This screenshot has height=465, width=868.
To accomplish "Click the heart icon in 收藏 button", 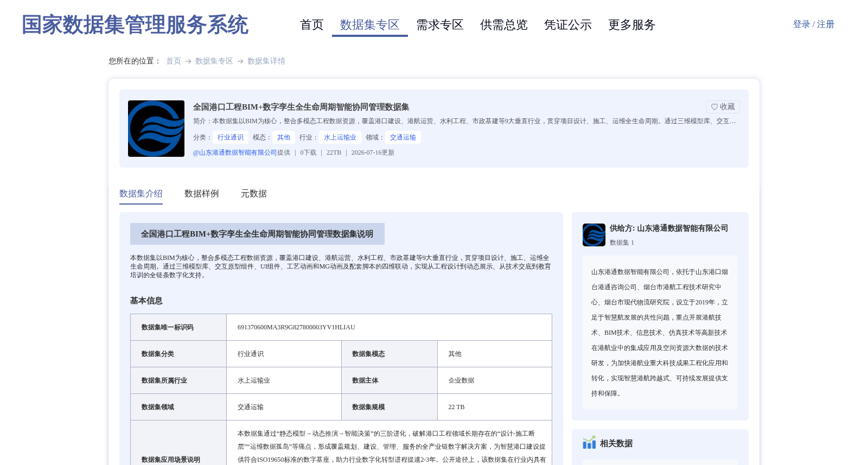I will coord(714,107).
